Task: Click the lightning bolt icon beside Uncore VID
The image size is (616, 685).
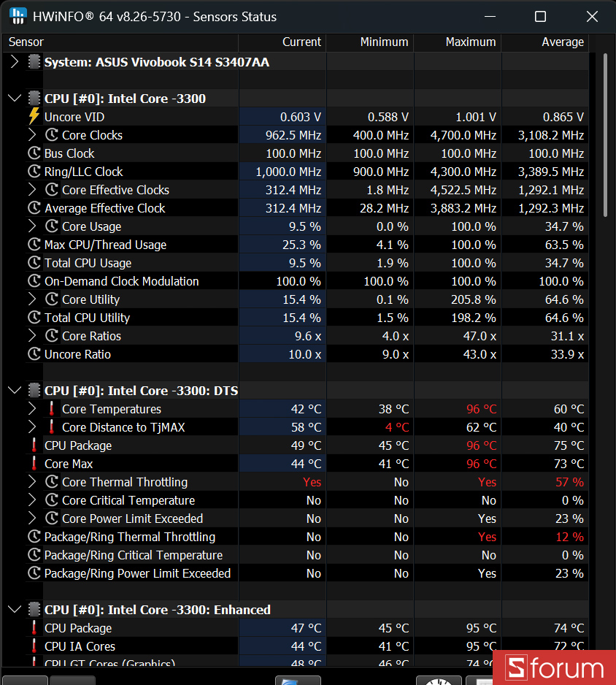Action: [34, 117]
